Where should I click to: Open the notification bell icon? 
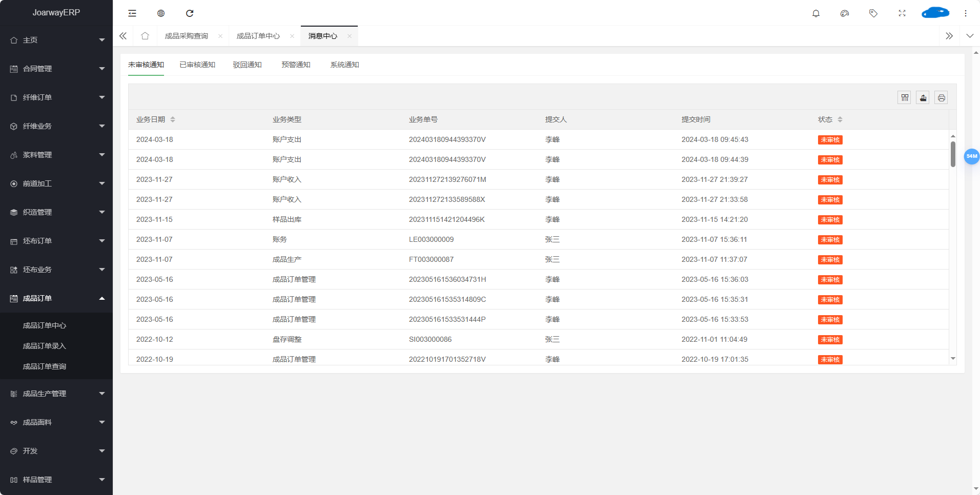pyautogui.click(x=816, y=13)
